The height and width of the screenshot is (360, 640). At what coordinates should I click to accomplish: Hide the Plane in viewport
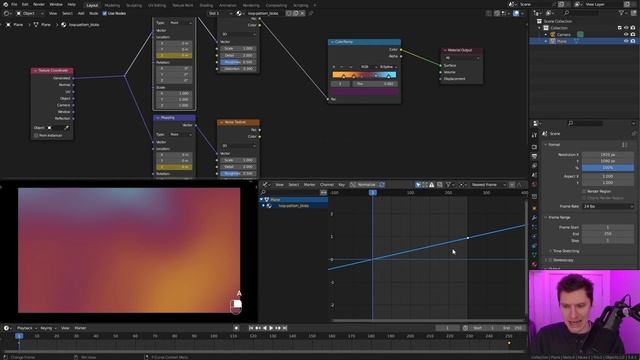[626, 41]
